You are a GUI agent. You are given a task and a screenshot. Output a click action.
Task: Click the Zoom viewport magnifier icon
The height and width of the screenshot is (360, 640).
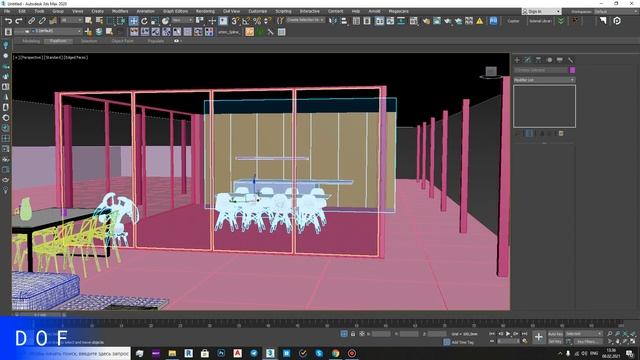click(609, 334)
